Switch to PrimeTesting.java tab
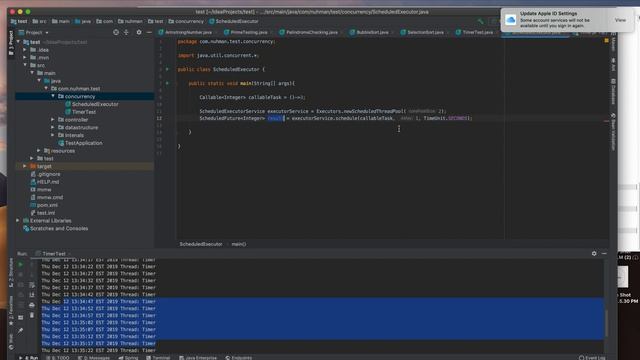 click(248, 32)
